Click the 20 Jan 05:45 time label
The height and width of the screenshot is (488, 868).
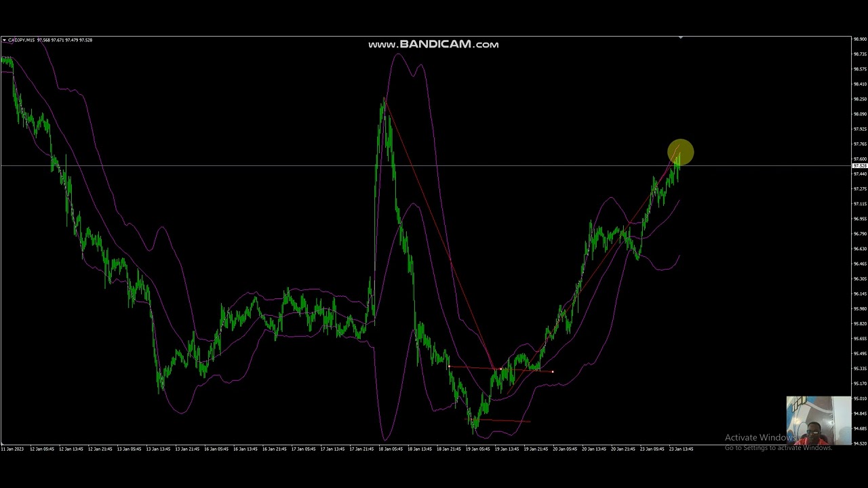pyautogui.click(x=564, y=449)
